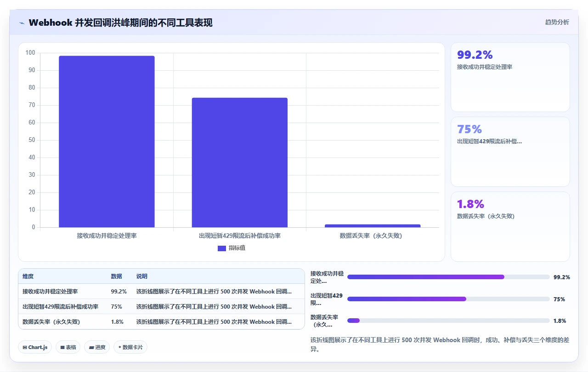
Task: Click the description cell in the 99.2% row
Action: (214, 292)
